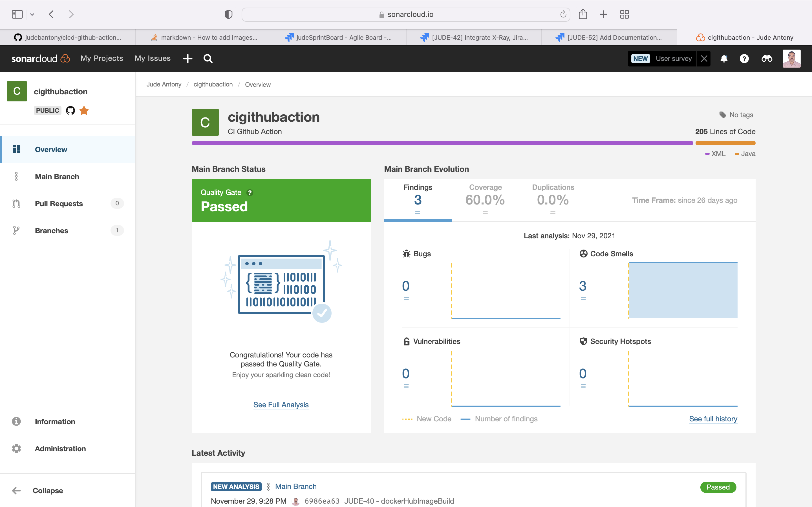Open Pull Requests in sidebar

click(x=59, y=204)
